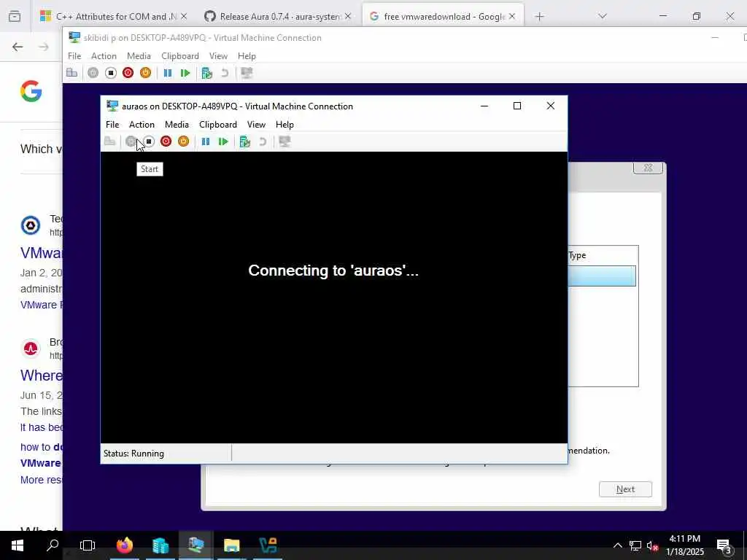747x560 pixels.
Task: Open File Explorer from the taskbar
Action: pyautogui.click(x=231, y=545)
